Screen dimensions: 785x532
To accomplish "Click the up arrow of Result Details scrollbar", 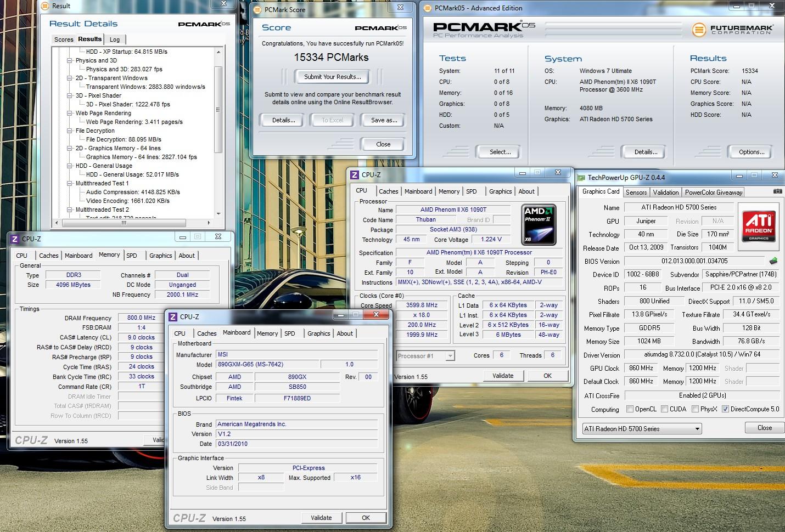I will coord(218,52).
